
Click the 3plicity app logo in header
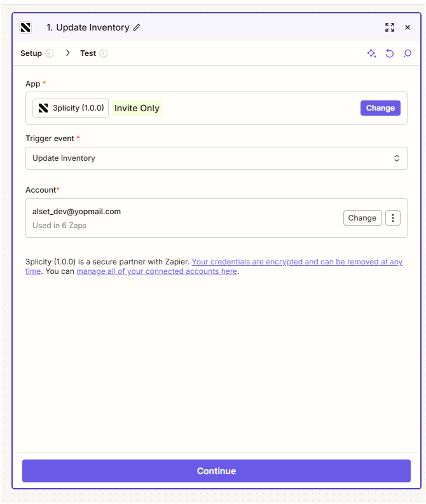point(25,27)
